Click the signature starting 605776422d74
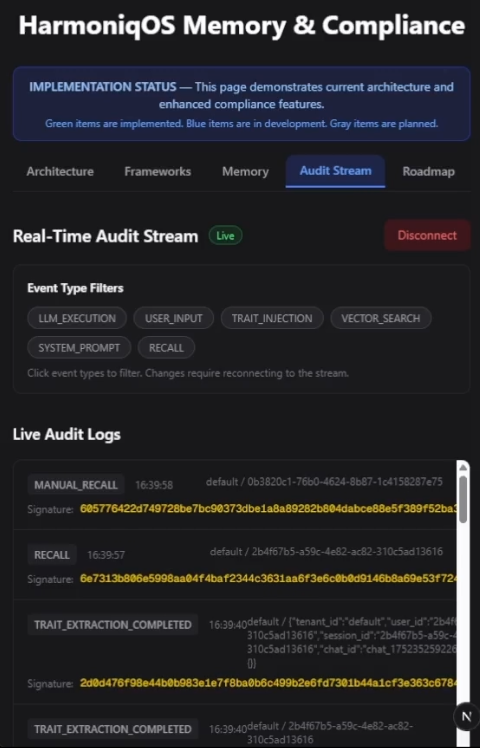This screenshot has width=480, height=748. click(x=268, y=509)
